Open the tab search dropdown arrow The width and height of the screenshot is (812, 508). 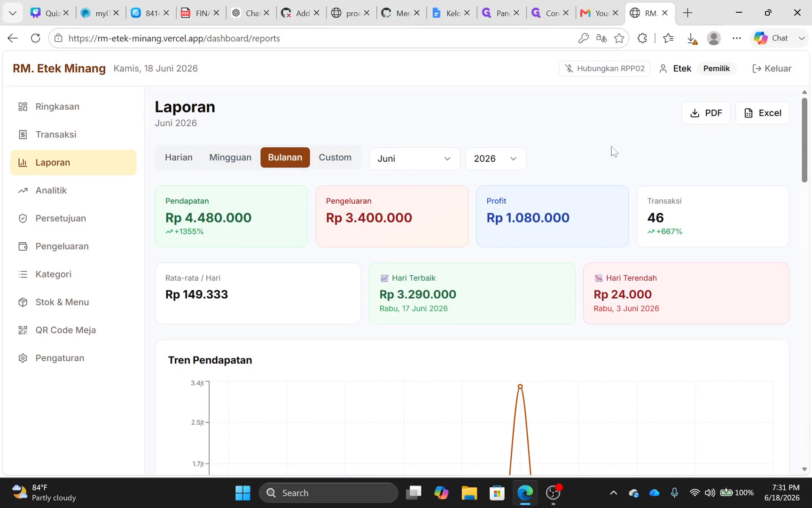[13, 13]
